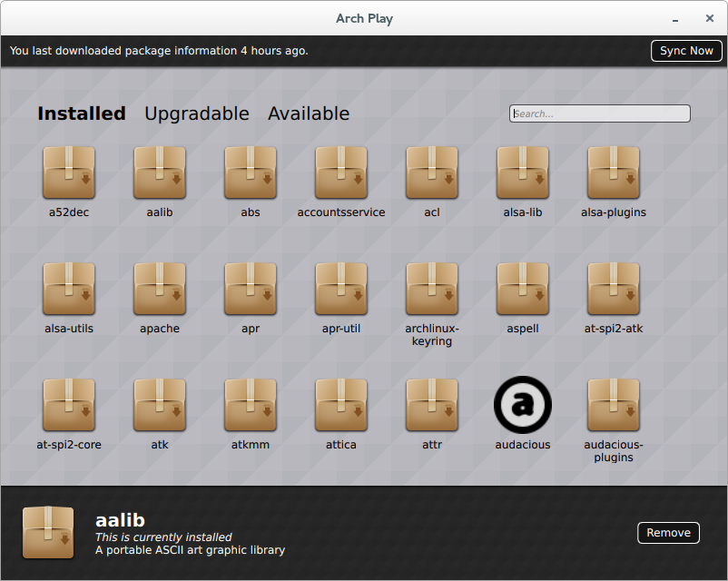Remove the aalib package
This screenshot has height=581, width=728.
(669, 533)
